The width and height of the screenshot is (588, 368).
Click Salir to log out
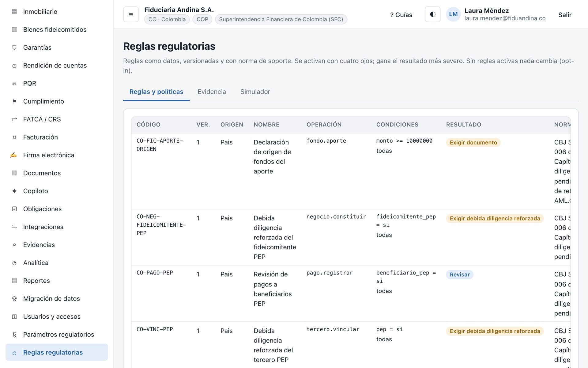(565, 15)
